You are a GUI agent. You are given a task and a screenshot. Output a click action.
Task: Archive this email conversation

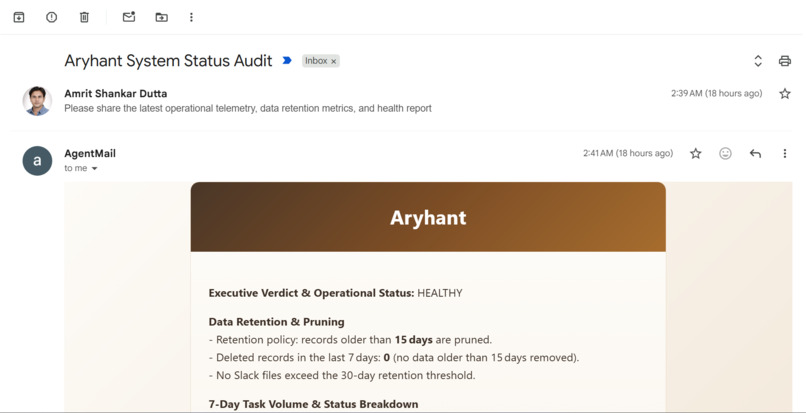pyautogui.click(x=19, y=17)
